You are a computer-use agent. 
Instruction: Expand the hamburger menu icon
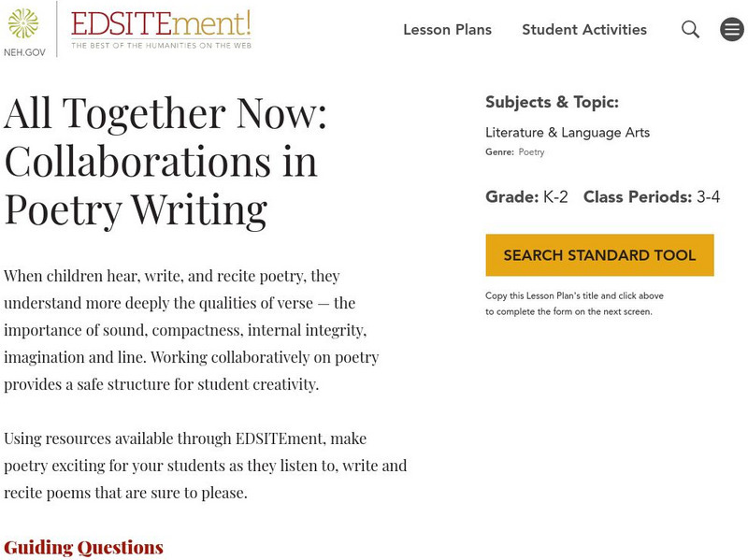click(732, 30)
